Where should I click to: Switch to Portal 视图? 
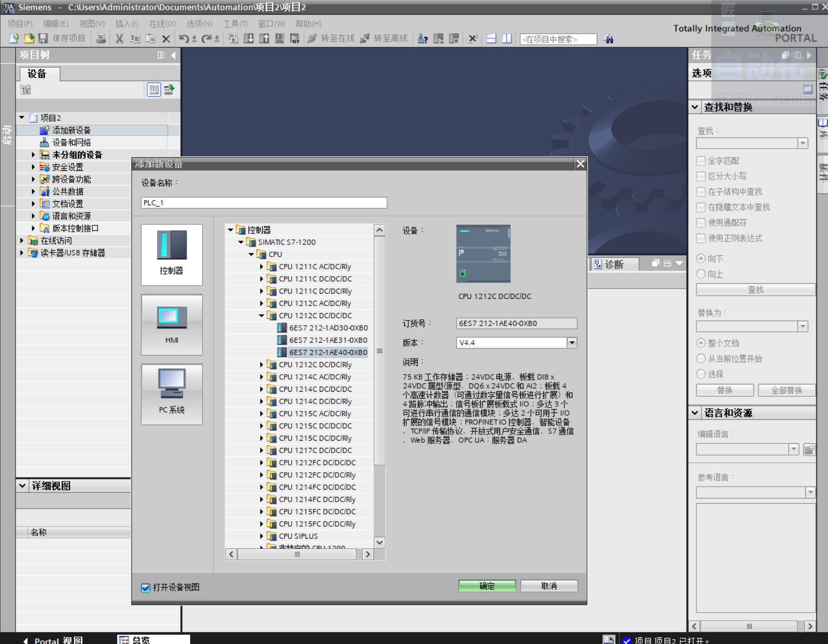(53, 640)
